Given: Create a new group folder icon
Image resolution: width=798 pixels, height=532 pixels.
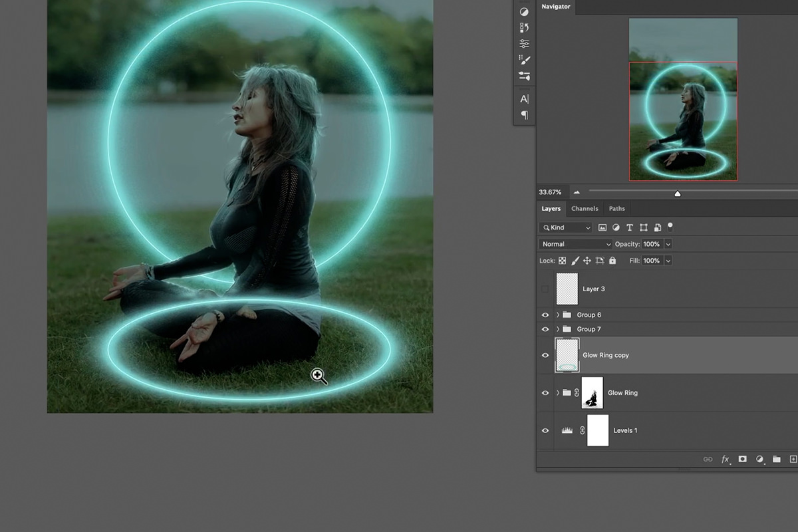Looking at the screenshot, I should [x=776, y=460].
